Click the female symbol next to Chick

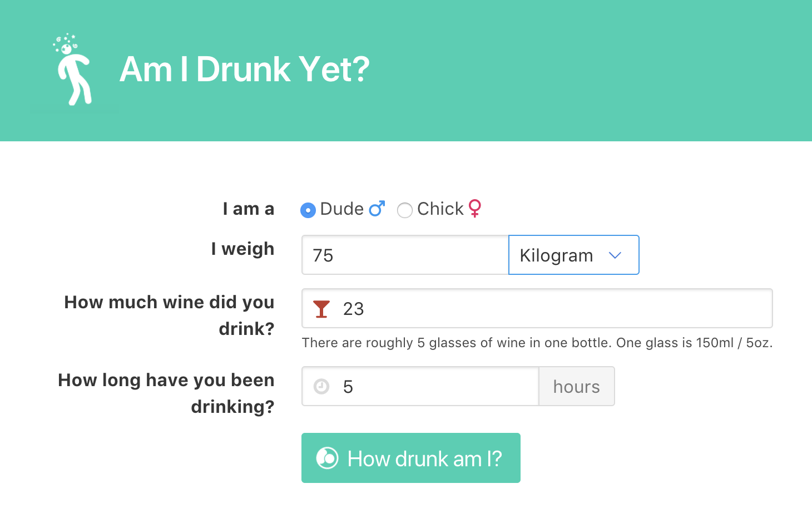474,209
